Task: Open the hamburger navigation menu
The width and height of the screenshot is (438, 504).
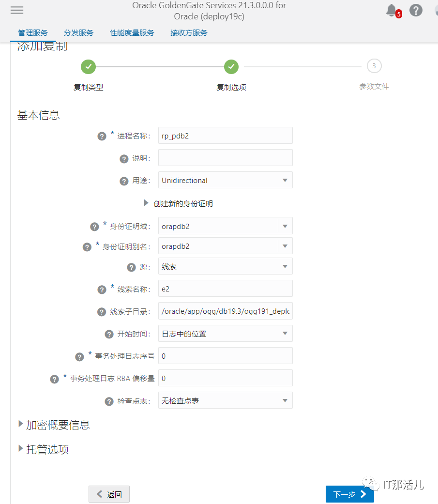Action: [x=17, y=10]
